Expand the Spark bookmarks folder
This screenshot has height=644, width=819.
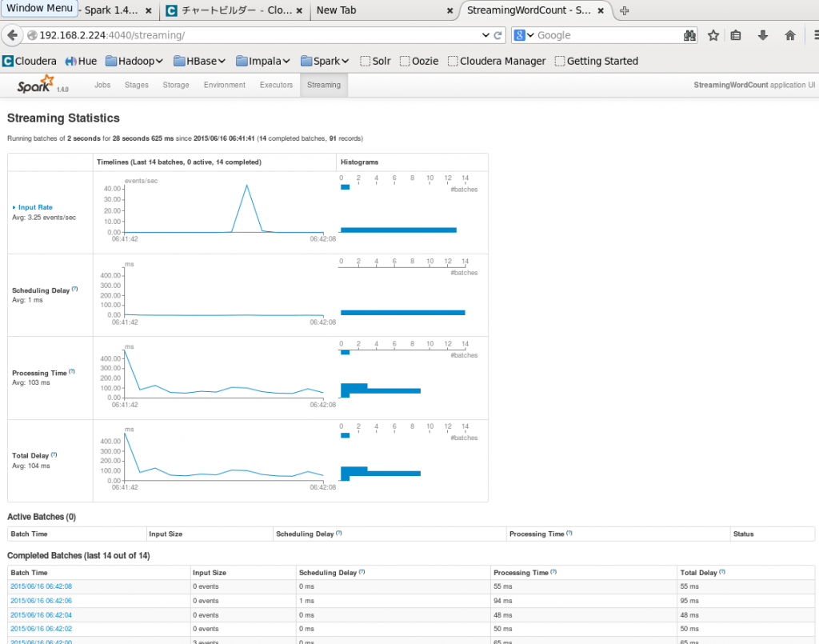coord(325,61)
